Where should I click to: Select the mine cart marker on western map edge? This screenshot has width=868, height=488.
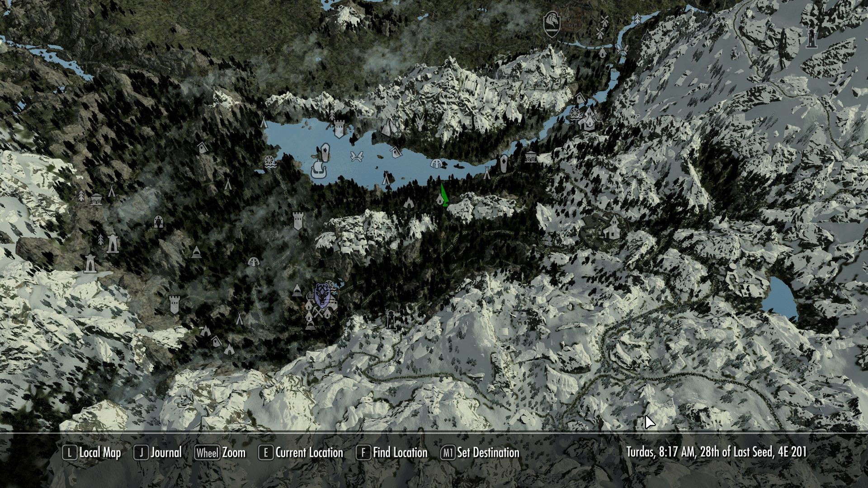pyautogui.click(x=95, y=199)
